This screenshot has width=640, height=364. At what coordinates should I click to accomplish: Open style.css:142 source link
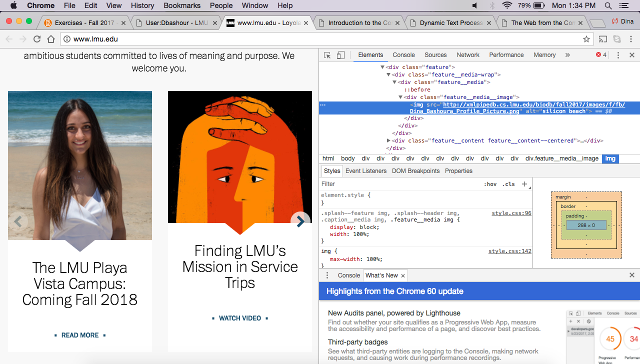pos(510,251)
